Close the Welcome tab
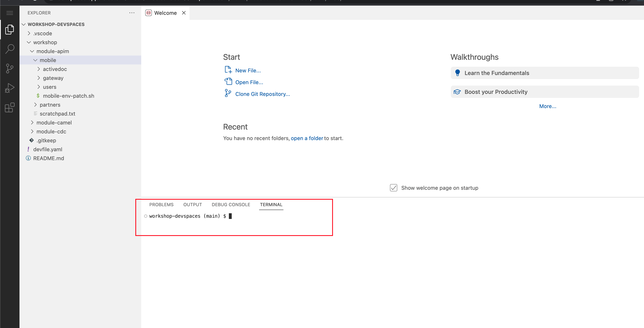Viewport: 644px width, 328px height. pos(184,13)
